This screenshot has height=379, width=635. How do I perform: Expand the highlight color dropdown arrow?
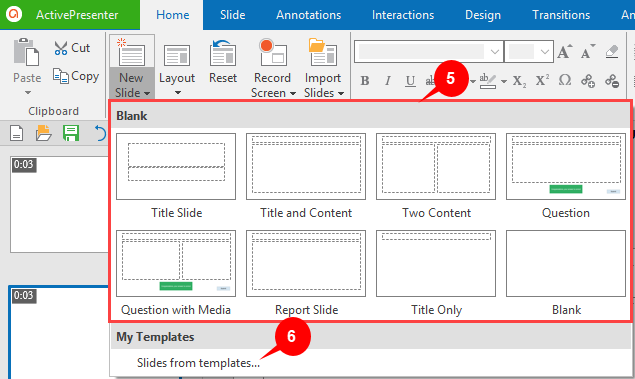pos(503,81)
